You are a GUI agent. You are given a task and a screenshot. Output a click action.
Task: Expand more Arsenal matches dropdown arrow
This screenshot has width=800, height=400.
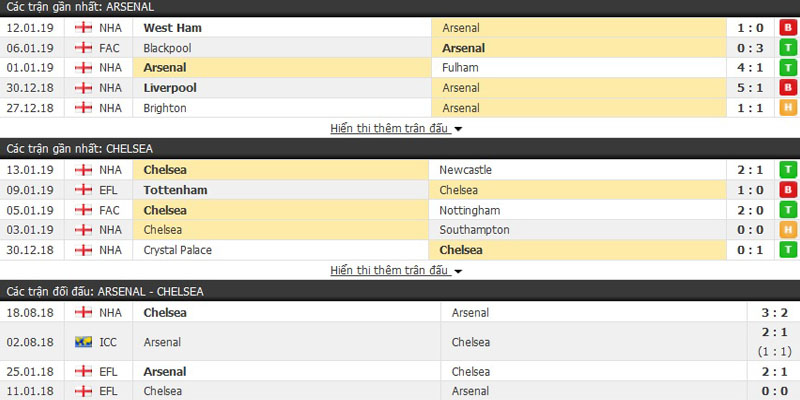pos(458,129)
